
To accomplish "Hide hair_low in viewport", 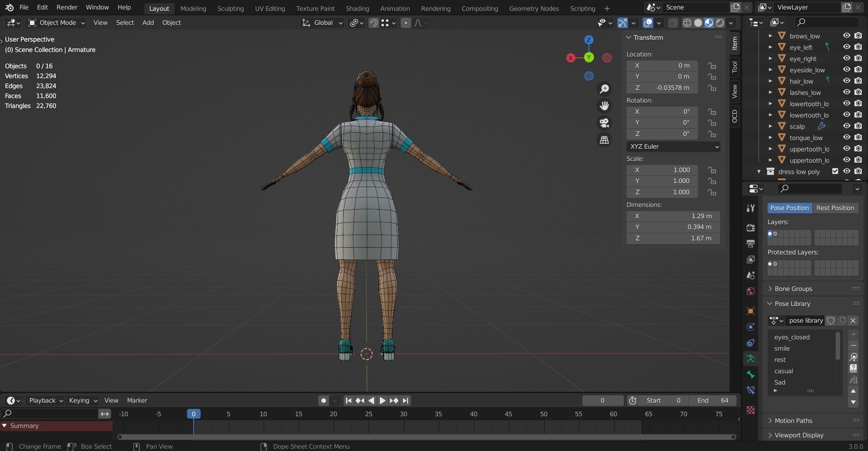I will pyautogui.click(x=846, y=81).
